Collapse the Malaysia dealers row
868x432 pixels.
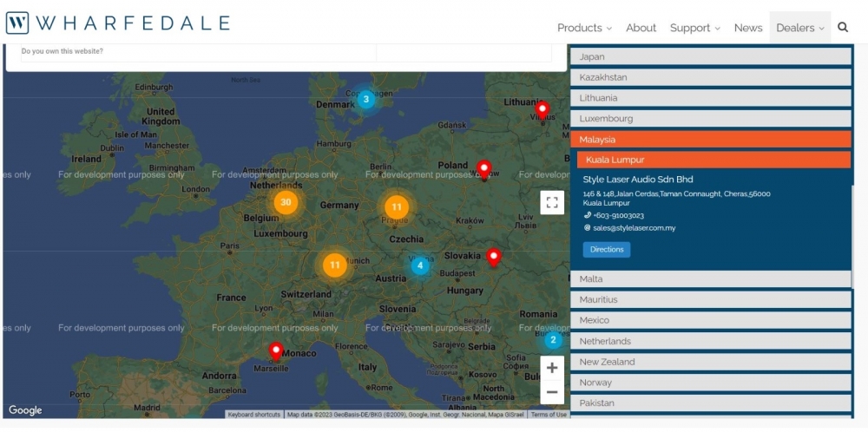(x=711, y=140)
